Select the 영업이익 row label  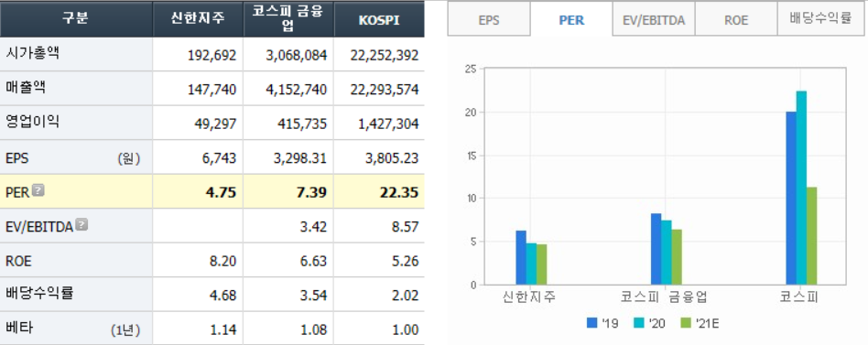32,123
